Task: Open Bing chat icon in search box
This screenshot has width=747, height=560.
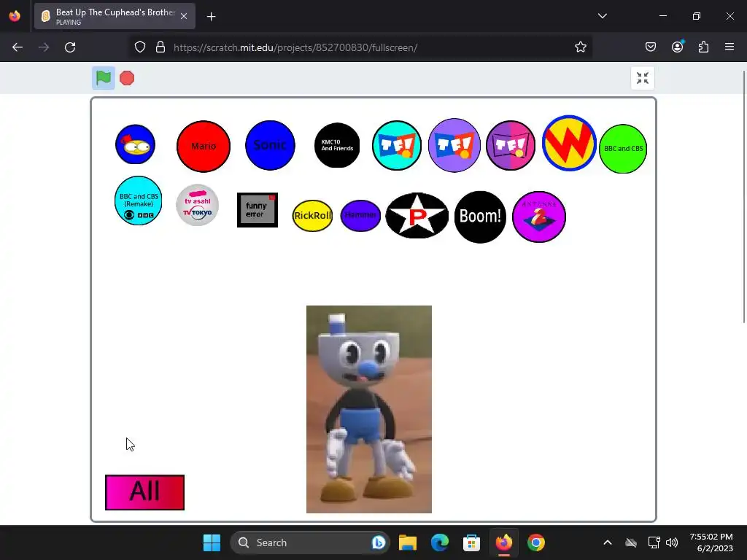Action: pyautogui.click(x=379, y=542)
